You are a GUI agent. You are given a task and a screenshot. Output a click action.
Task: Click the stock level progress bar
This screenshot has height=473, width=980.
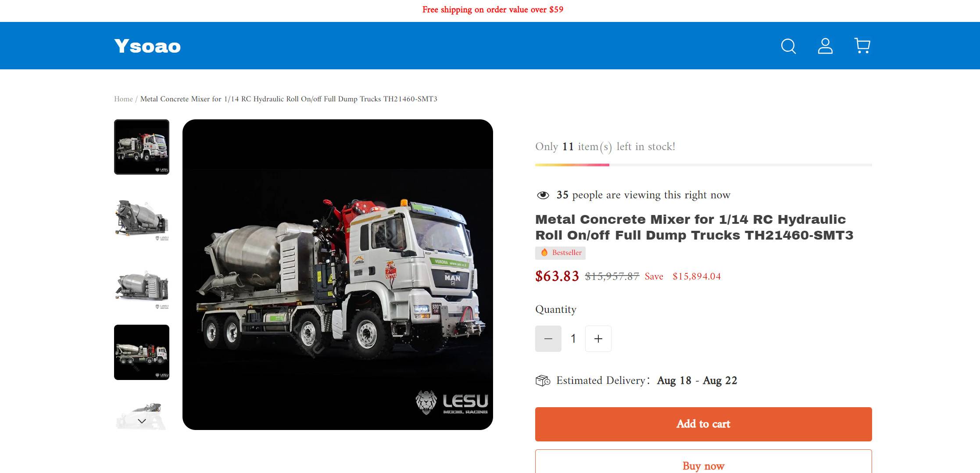click(704, 165)
